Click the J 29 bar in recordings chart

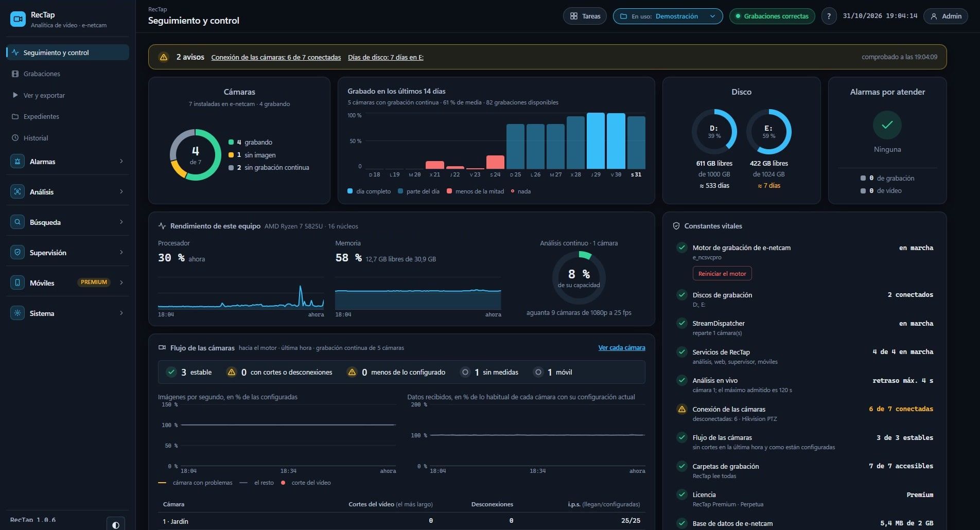click(596, 141)
